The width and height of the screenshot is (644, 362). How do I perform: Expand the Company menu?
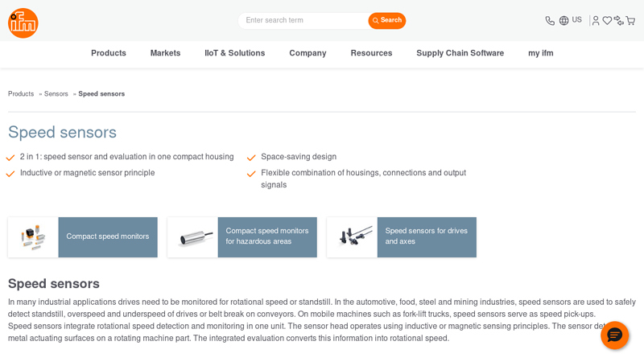[308, 53]
